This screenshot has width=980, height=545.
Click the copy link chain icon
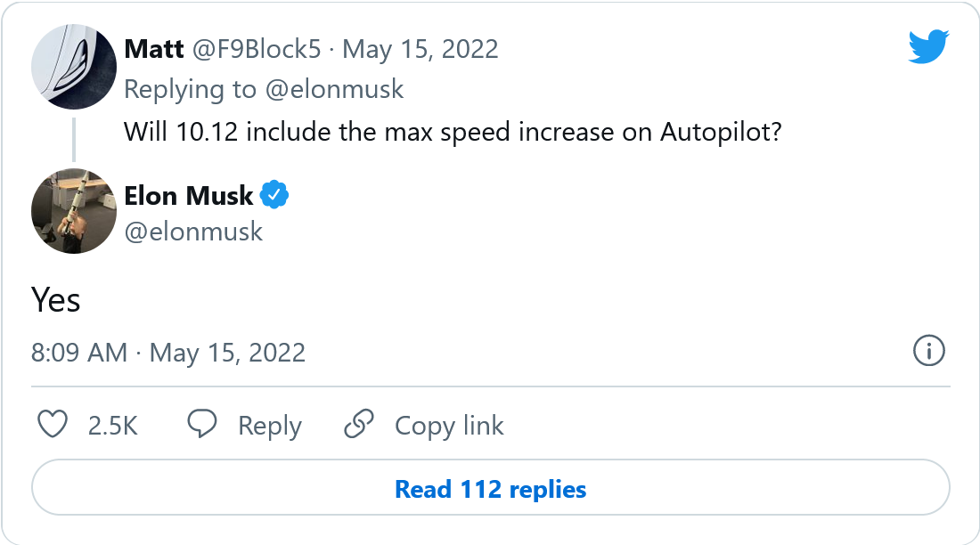[x=358, y=425]
